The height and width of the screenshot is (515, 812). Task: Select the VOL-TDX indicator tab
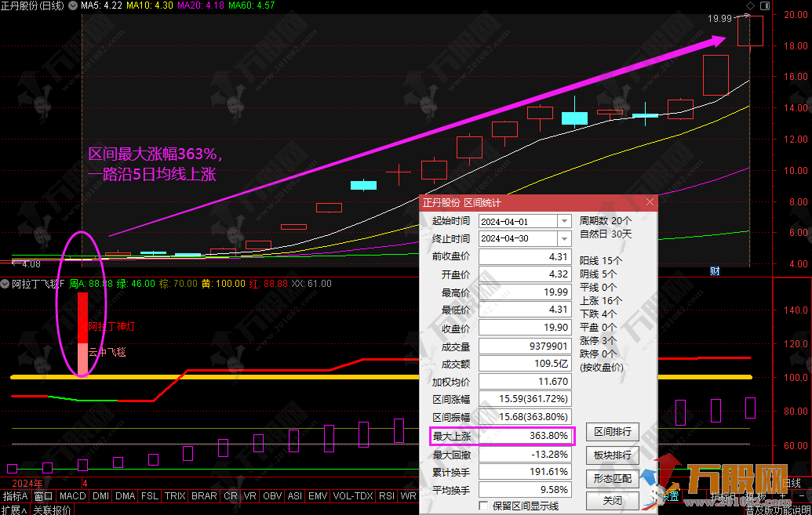pyautogui.click(x=353, y=496)
